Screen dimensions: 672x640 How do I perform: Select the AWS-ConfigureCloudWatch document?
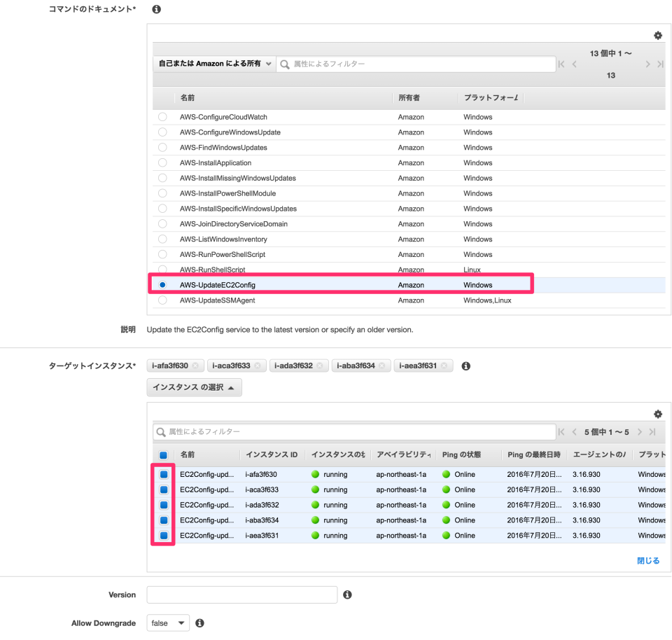click(x=162, y=117)
